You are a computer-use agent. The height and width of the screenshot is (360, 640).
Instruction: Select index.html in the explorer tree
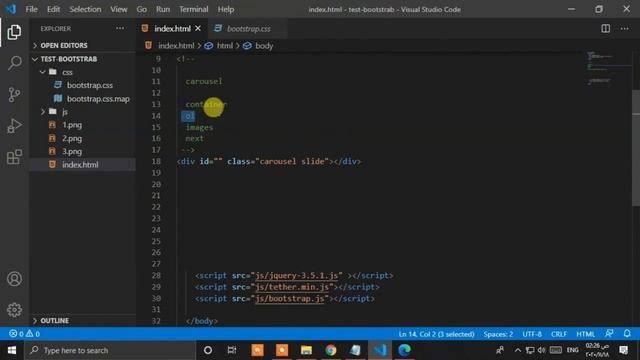pyautogui.click(x=80, y=164)
